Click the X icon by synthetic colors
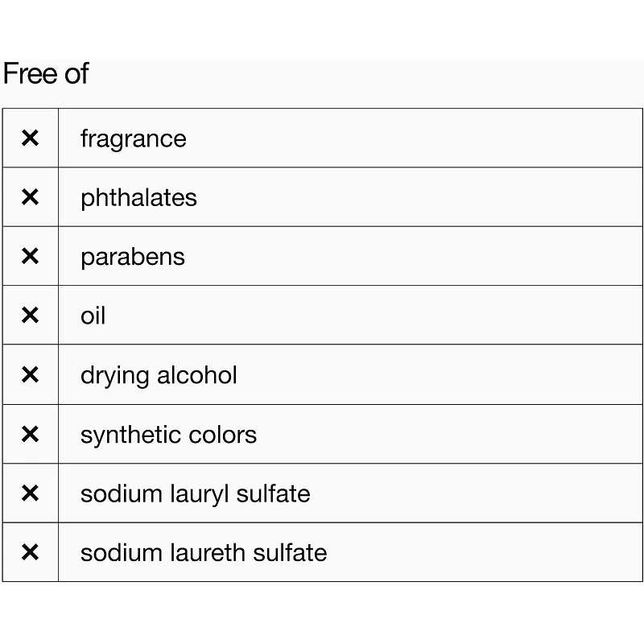The width and height of the screenshot is (644, 644). click(x=30, y=435)
